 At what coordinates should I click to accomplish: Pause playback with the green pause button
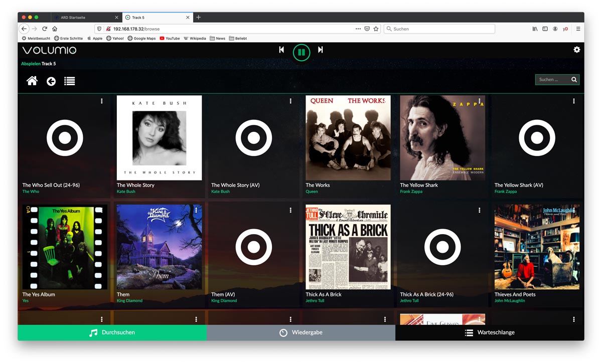click(302, 52)
